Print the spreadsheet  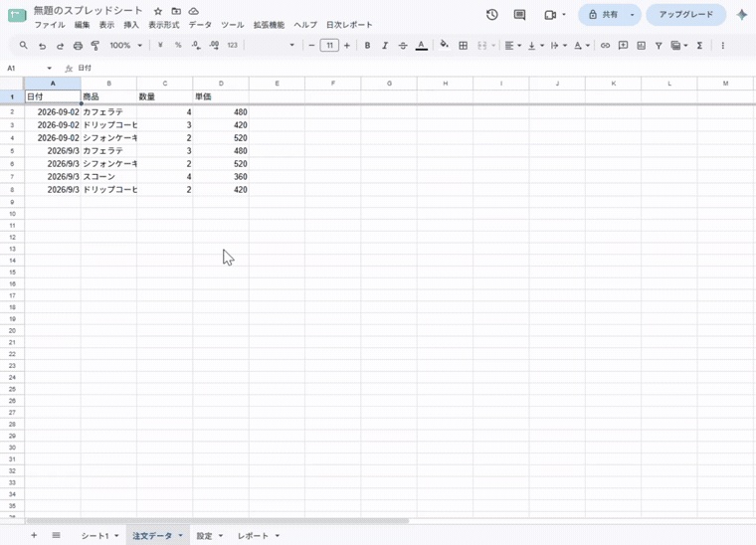coord(78,46)
